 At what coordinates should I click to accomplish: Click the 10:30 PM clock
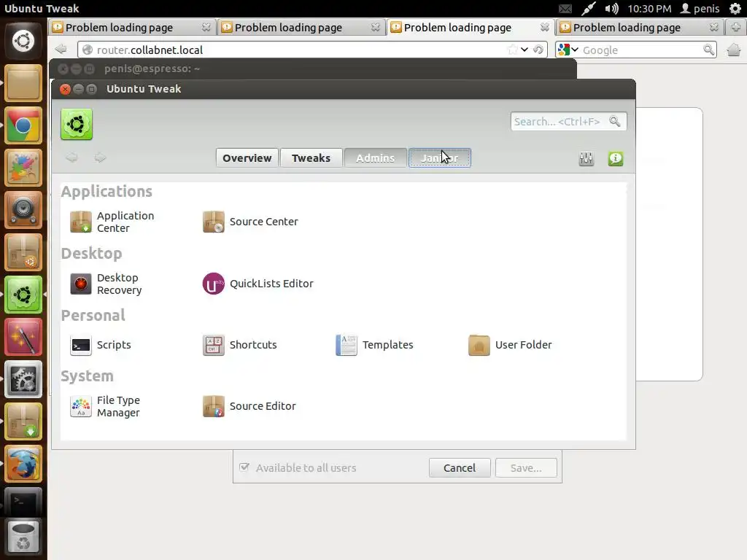point(649,9)
